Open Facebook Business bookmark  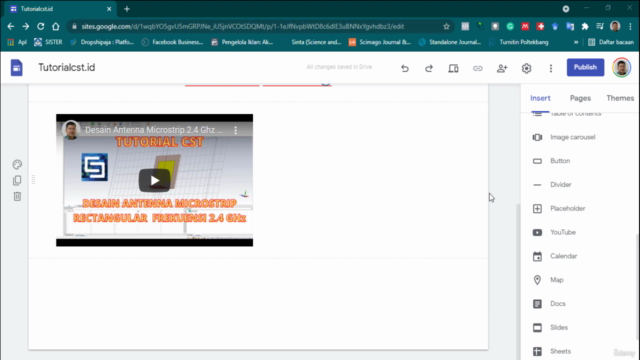coord(172,42)
